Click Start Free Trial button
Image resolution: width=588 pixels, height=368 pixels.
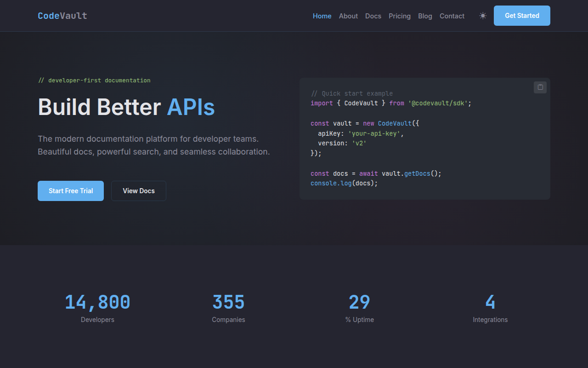71,191
